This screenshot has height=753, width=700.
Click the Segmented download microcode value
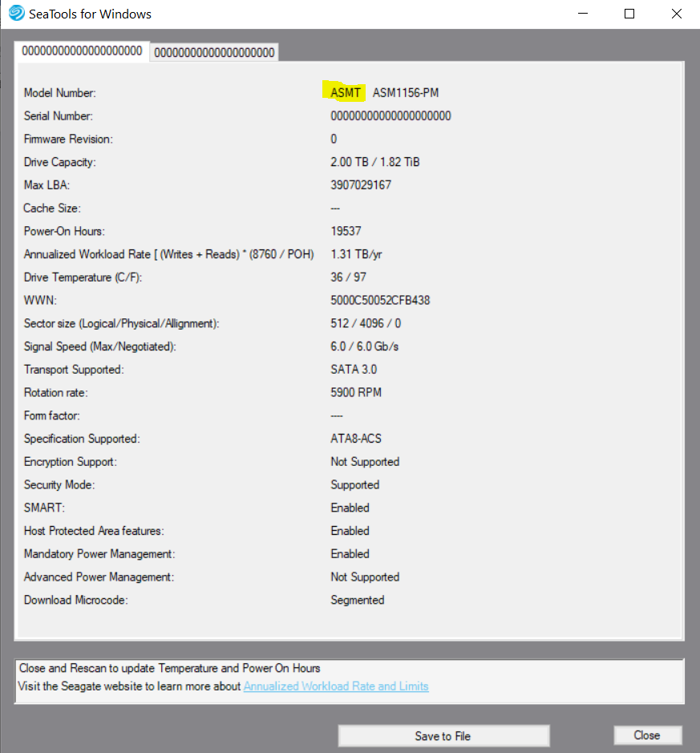(357, 600)
